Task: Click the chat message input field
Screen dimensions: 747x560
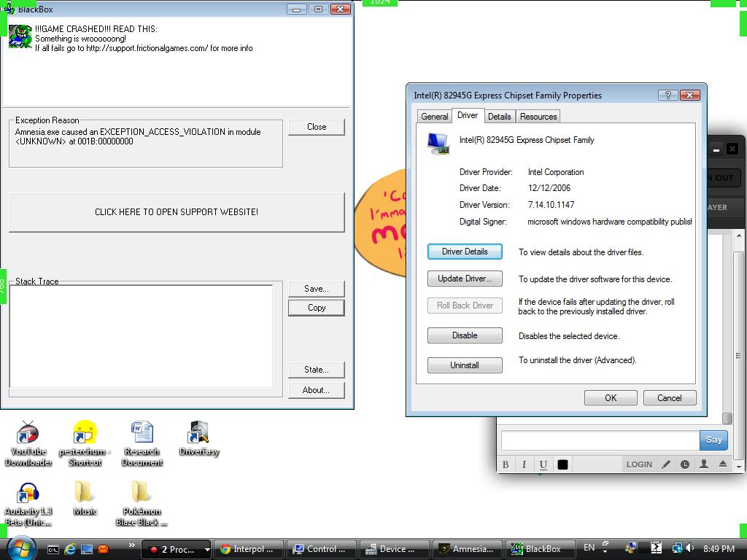Action: click(600, 440)
